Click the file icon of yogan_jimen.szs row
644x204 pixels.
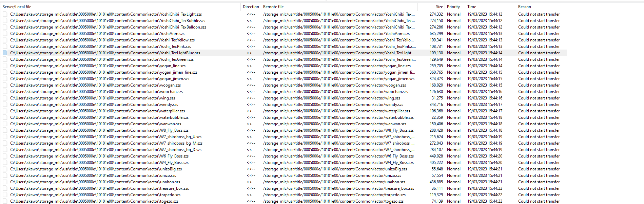point(5,79)
